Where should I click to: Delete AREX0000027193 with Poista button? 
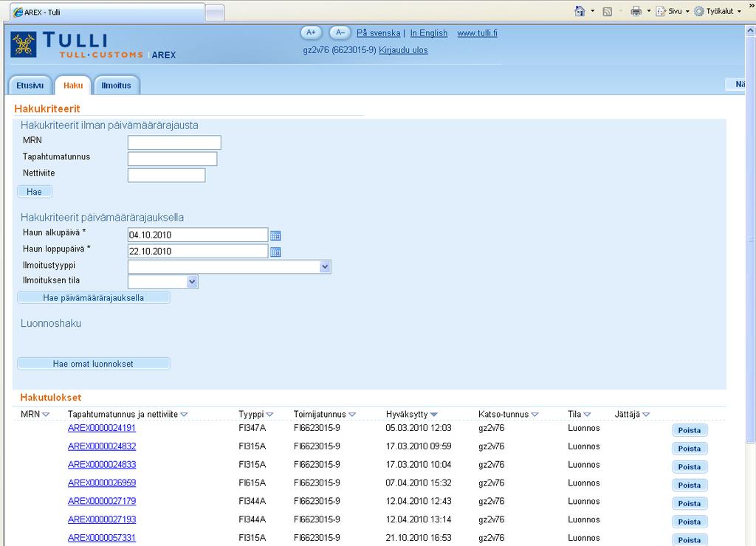pyautogui.click(x=690, y=522)
